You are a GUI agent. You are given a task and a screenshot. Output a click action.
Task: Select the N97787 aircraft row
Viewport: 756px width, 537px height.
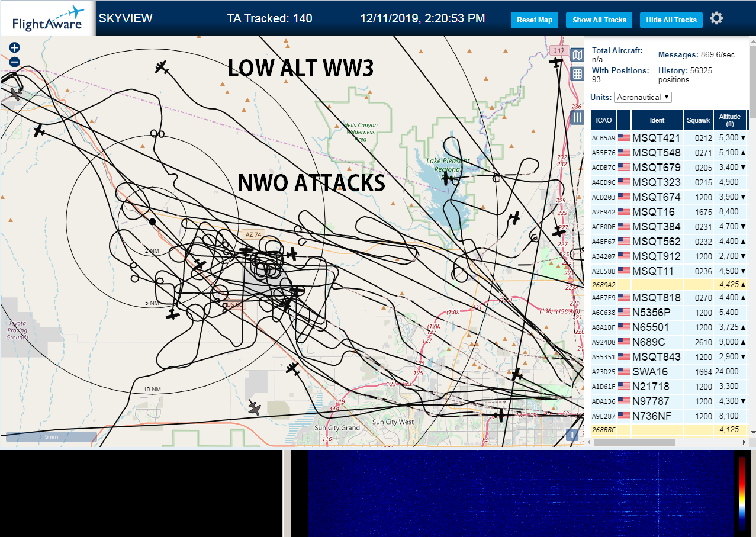[x=670, y=401]
